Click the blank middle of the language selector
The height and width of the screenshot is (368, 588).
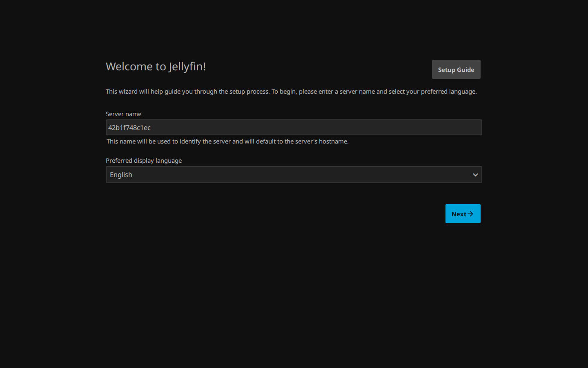(294, 175)
